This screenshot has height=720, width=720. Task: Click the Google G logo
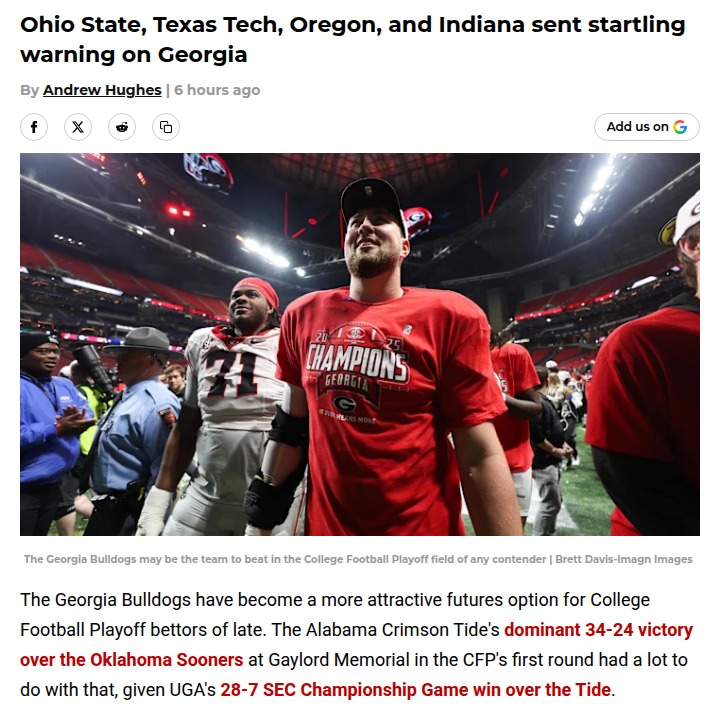click(680, 127)
